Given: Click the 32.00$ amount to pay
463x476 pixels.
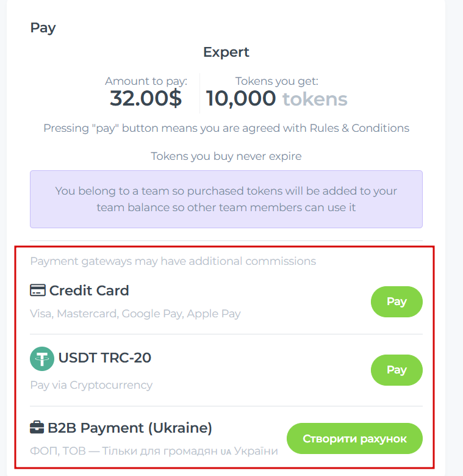Looking at the screenshot, I should [146, 98].
